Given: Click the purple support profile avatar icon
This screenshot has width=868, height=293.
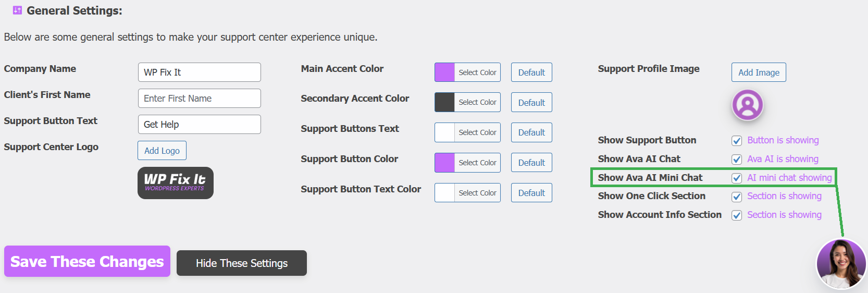Looking at the screenshot, I should [748, 105].
